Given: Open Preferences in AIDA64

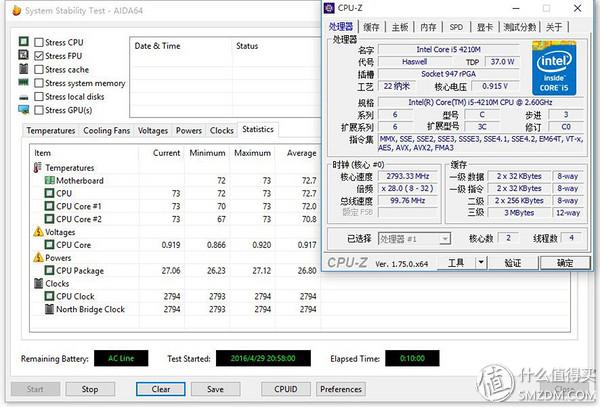Looking at the screenshot, I should [341, 389].
